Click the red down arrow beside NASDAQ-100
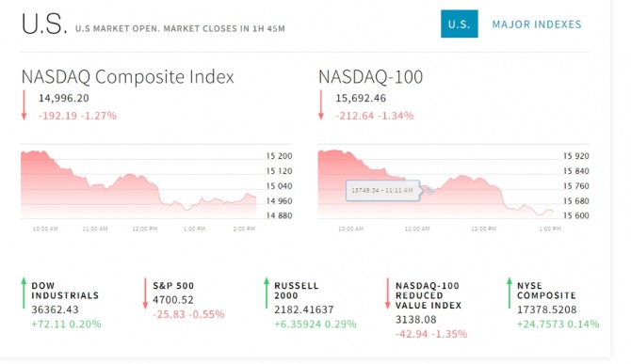 click(321, 104)
